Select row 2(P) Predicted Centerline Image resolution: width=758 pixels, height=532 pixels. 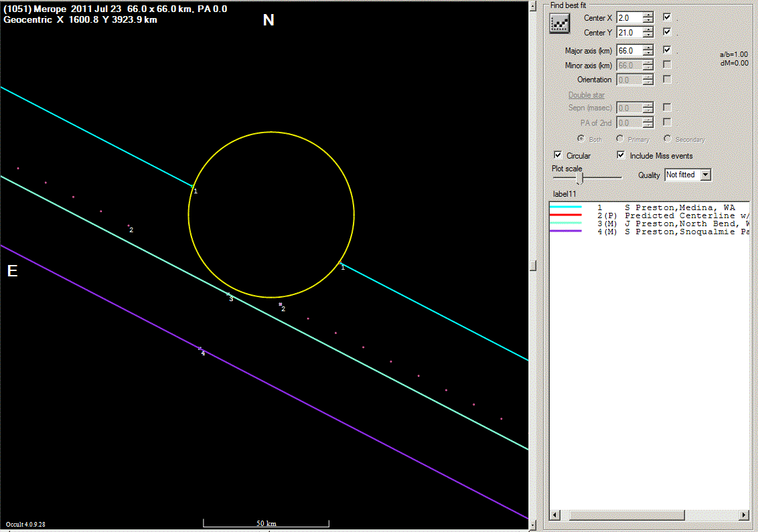click(x=649, y=215)
